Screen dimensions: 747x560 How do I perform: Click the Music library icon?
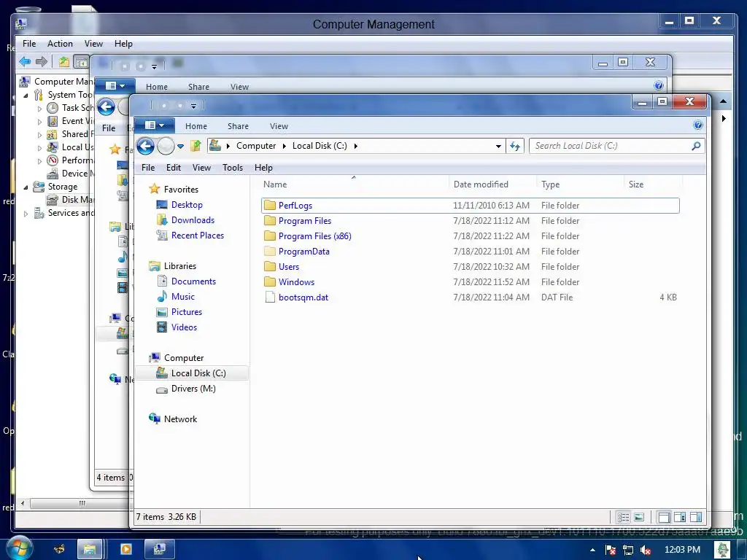click(x=162, y=297)
